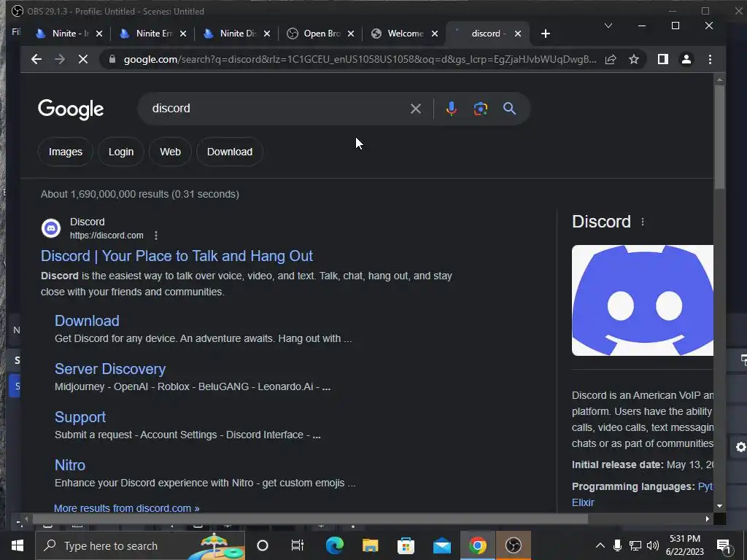The height and width of the screenshot is (560, 747).
Task: Click the scroll down arrow of vertical scrollbar
Action: point(719,506)
